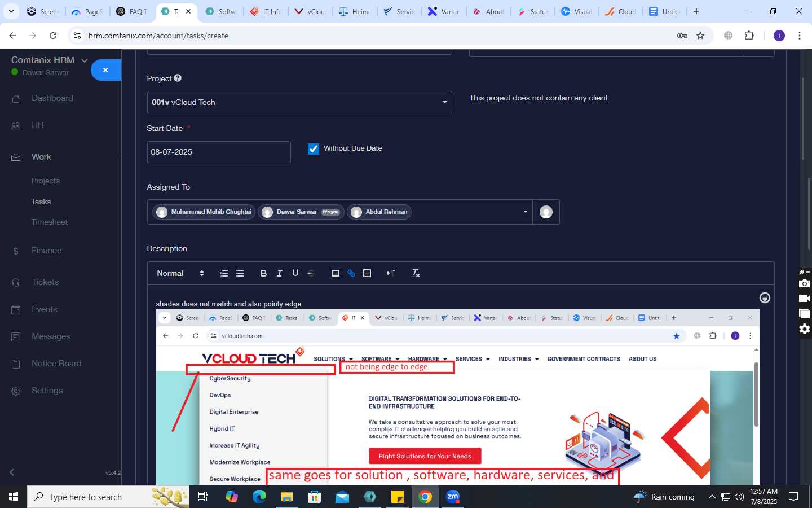The image size is (812, 508).
Task: Switch to the Untitl browser tab
Action: click(665, 11)
